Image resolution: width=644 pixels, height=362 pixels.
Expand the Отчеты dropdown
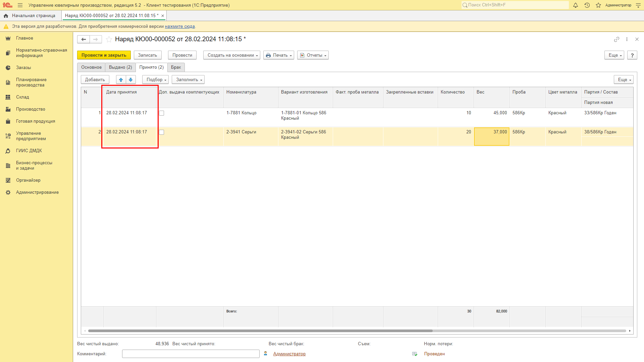pyautogui.click(x=313, y=55)
